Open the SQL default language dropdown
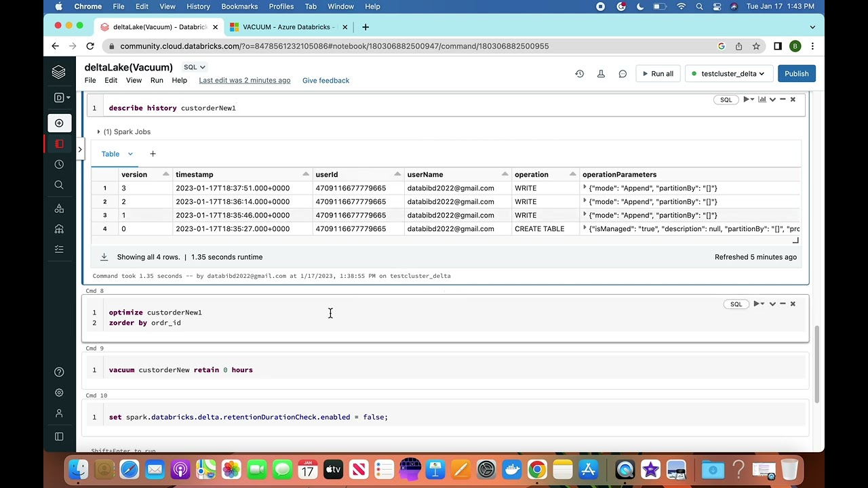 coord(195,67)
